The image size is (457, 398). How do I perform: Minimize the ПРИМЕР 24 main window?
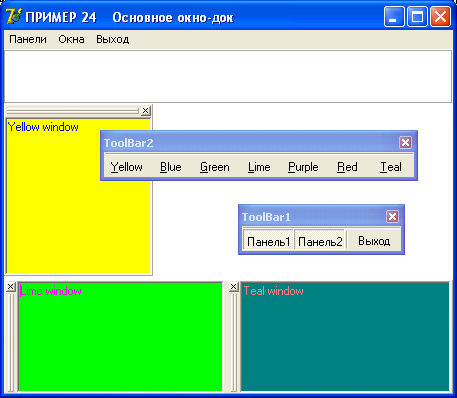[x=394, y=17]
